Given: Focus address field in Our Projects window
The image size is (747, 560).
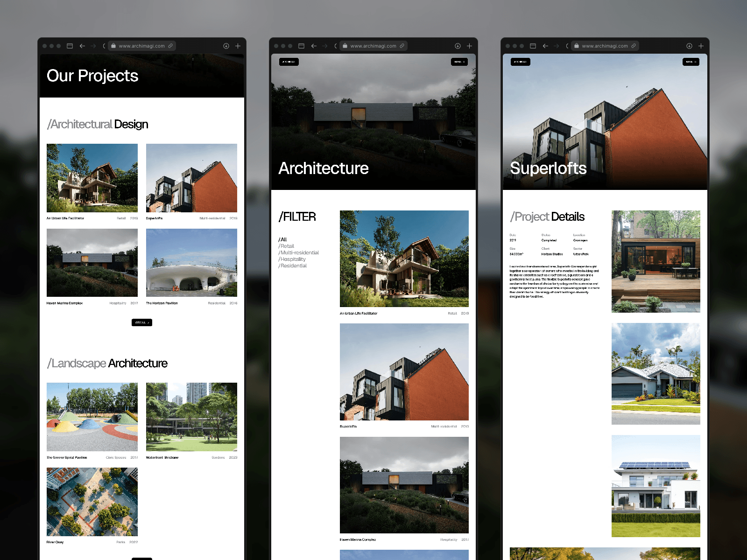Looking at the screenshot, I should click(x=142, y=46).
